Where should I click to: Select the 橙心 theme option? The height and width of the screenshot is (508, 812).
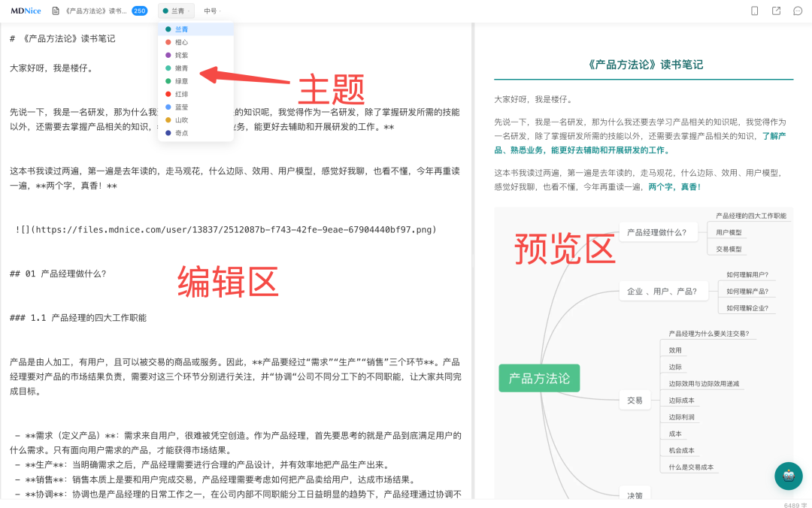click(x=195, y=43)
